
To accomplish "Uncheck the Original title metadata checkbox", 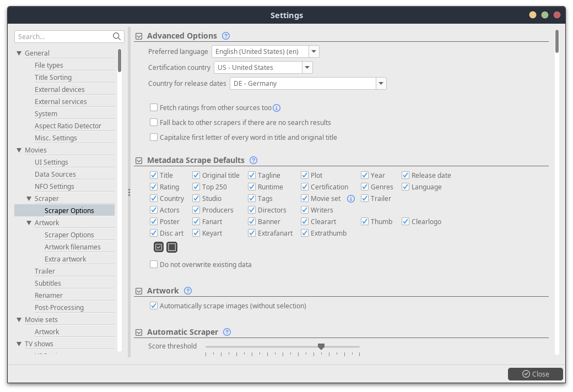I will coord(196,175).
